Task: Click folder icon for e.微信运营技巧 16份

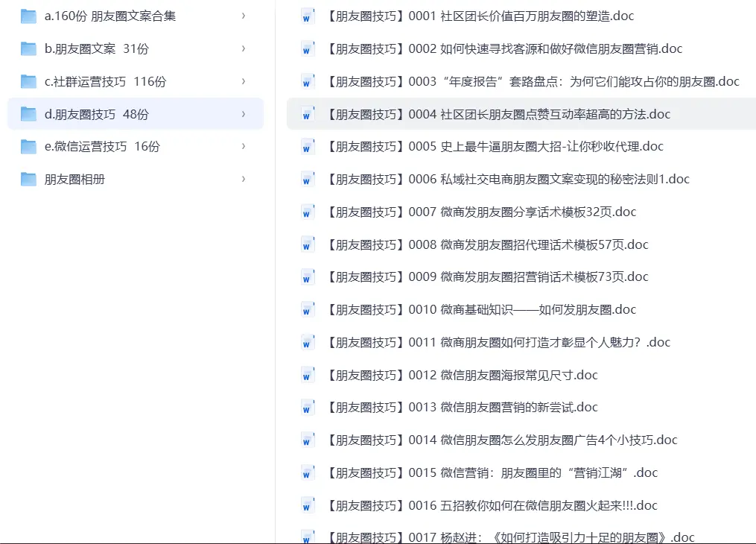Action: [x=28, y=147]
